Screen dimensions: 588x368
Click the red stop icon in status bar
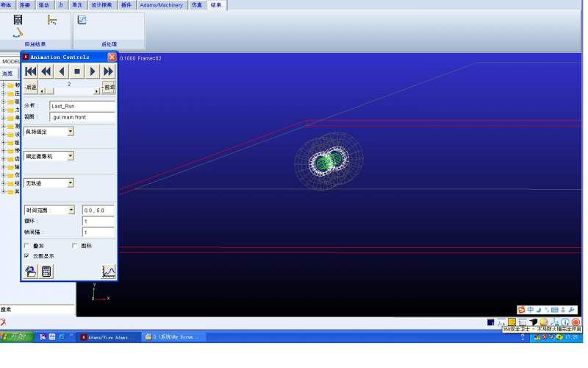576,322
